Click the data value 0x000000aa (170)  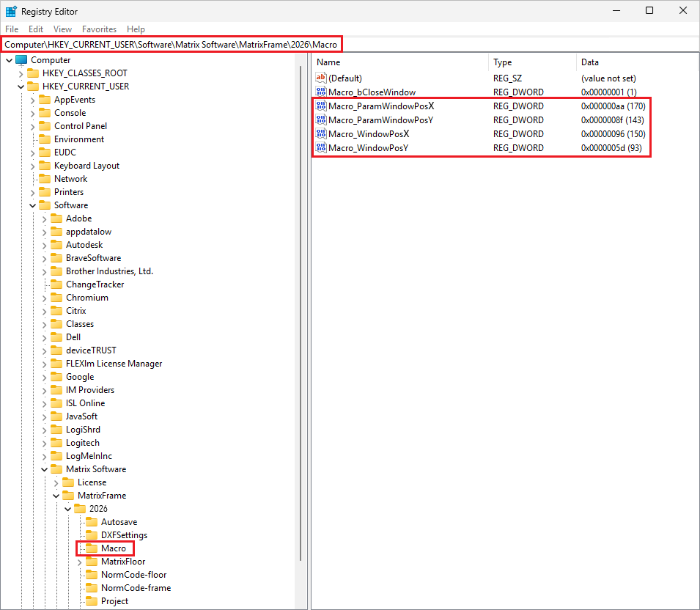614,106
